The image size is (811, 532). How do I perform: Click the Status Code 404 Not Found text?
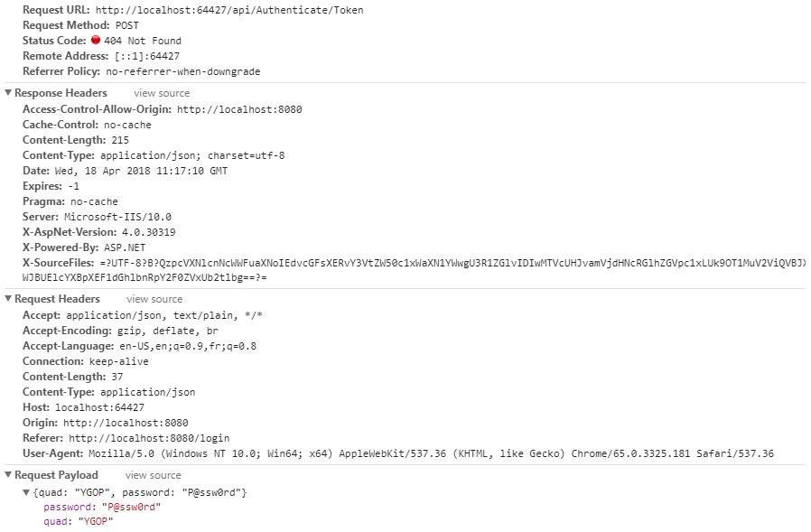point(143,41)
